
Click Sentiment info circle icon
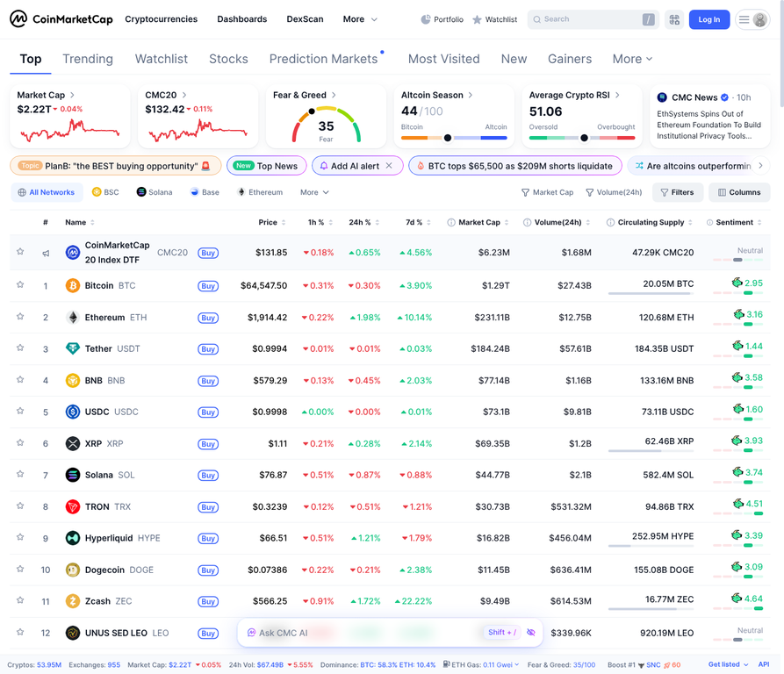(x=710, y=222)
